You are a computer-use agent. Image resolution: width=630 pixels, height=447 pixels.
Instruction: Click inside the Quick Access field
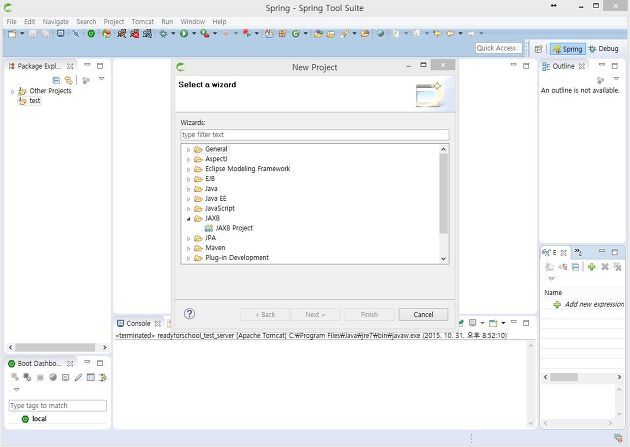click(499, 48)
